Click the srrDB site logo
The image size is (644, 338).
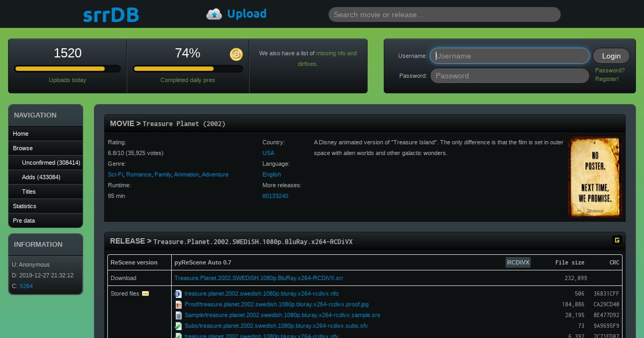[x=111, y=14]
